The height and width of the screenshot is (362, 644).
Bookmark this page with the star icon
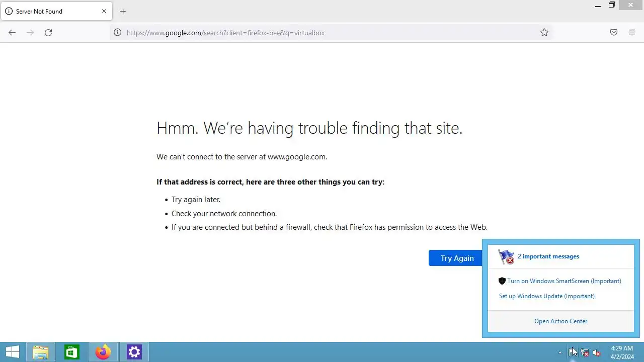click(544, 33)
